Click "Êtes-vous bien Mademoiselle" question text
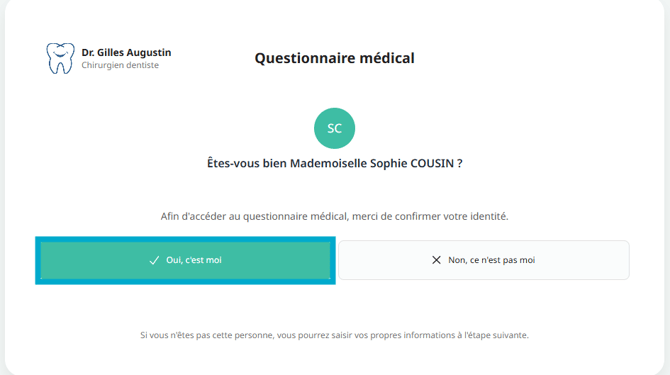670x375 pixels. pos(287,163)
